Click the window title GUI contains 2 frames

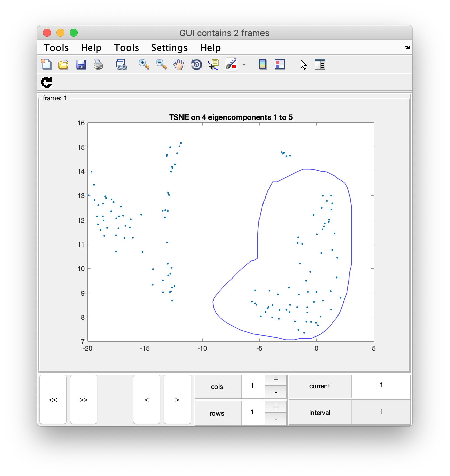[224, 33]
